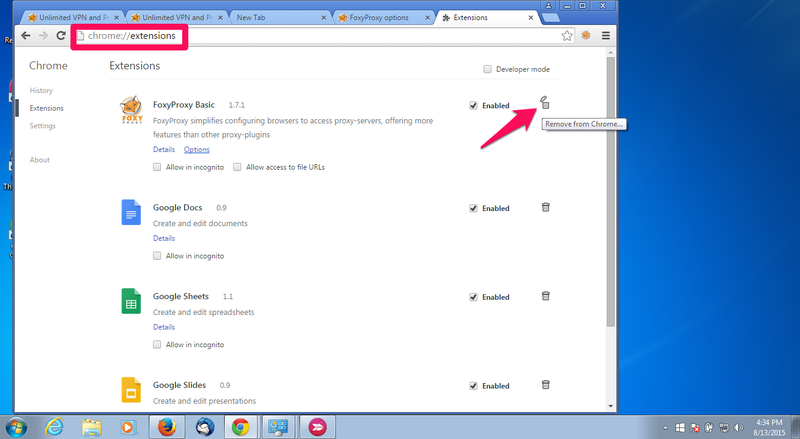Switch to second Unlimited VPN tab

click(x=177, y=17)
